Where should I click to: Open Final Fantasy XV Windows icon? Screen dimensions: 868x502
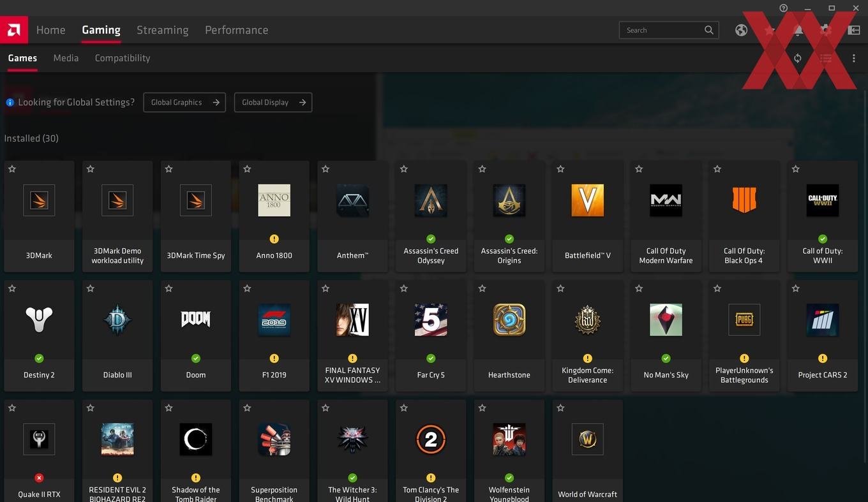(x=352, y=320)
